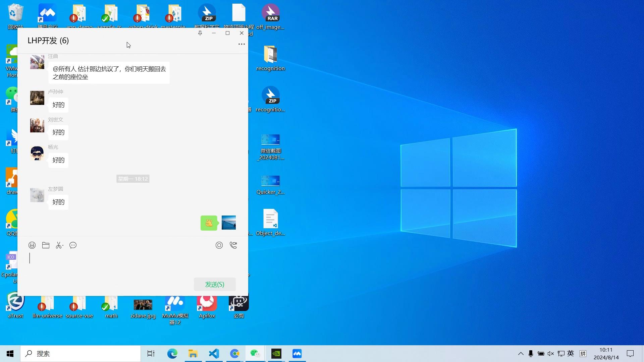Select the Quicker_2 image file on desktop

point(270,185)
